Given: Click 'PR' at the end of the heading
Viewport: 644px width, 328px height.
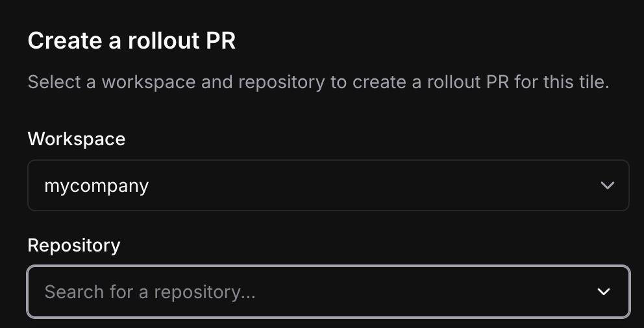Looking at the screenshot, I should tap(221, 41).
